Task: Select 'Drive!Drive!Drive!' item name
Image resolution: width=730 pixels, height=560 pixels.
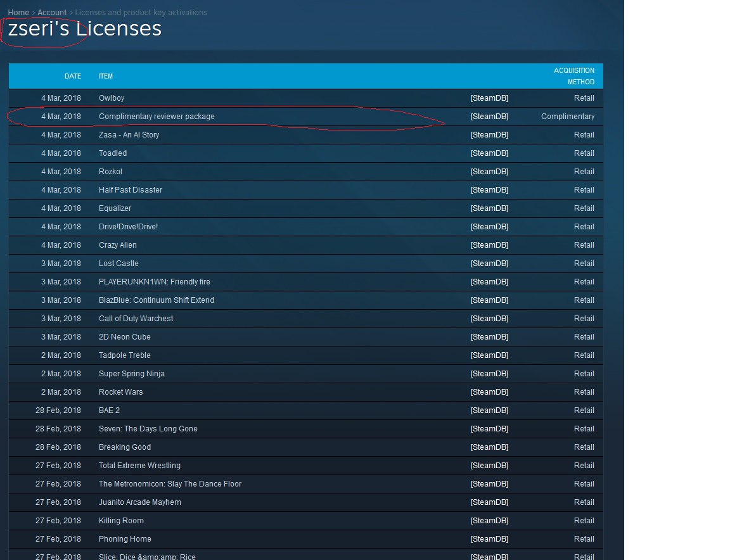Action: pos(128,227)
